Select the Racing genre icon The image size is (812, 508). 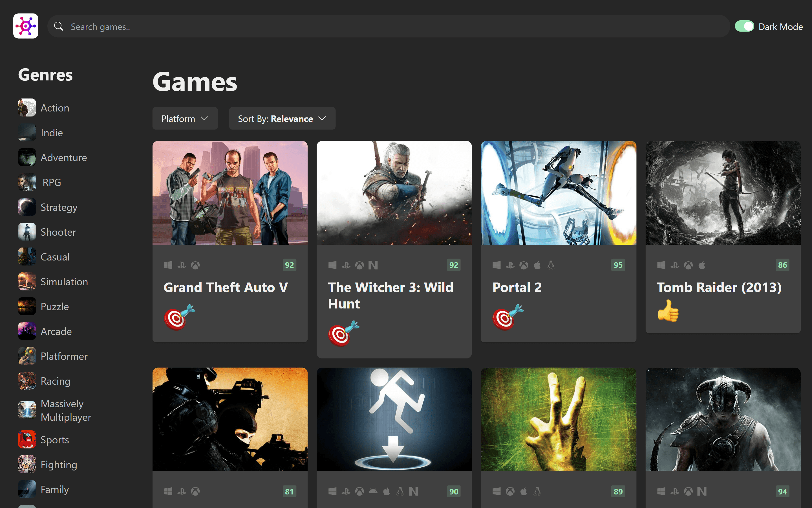click(27, 381)
